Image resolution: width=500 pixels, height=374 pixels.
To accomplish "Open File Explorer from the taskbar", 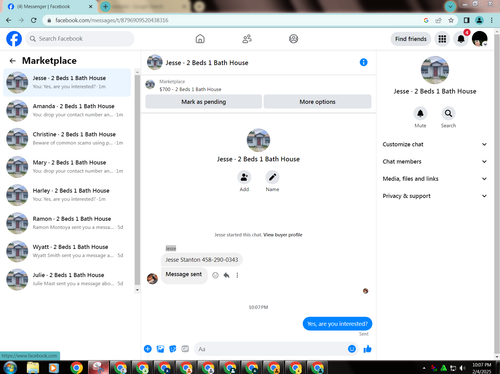I will [x=33, y=368].
